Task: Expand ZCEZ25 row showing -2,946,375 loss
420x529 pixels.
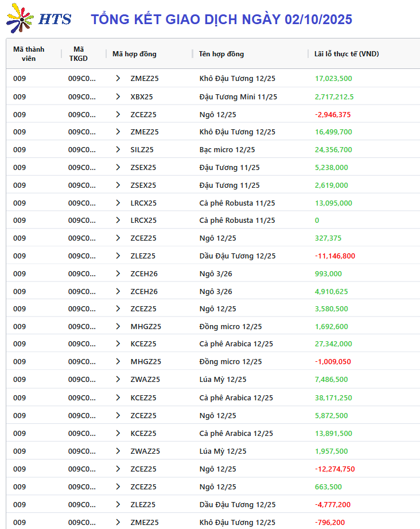Action: click(x=118, y=114)
